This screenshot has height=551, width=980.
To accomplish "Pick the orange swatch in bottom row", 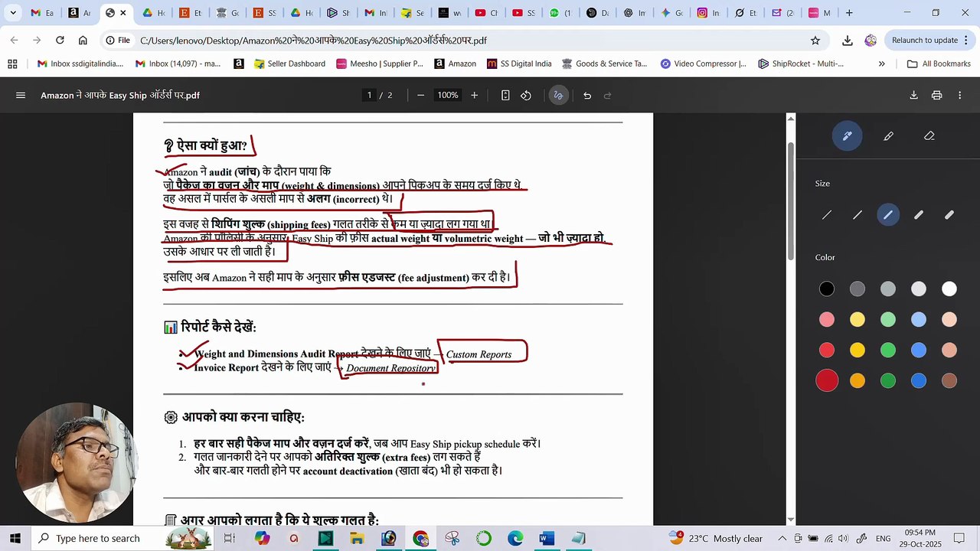I will tap(857, 380).
